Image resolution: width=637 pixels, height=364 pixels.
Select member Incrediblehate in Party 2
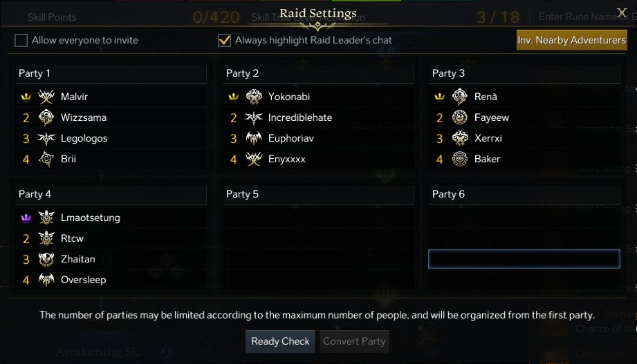[300, 117]
